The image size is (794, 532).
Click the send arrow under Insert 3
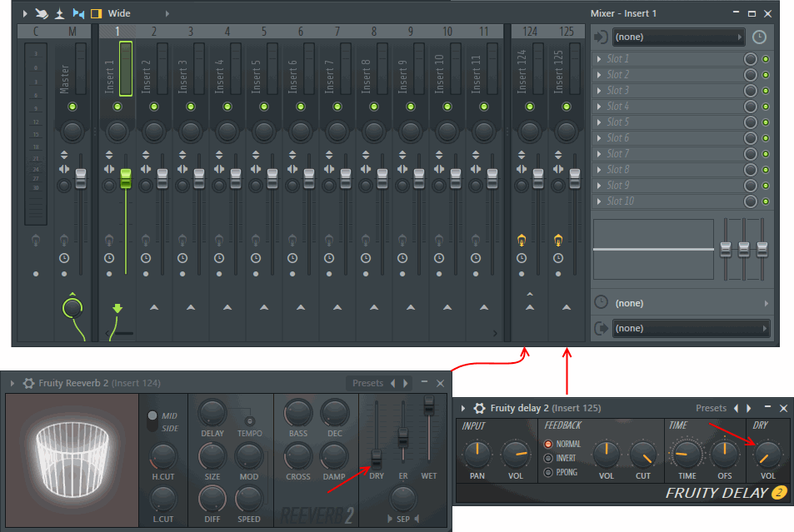pyautogui.click(x=191, y=308)
